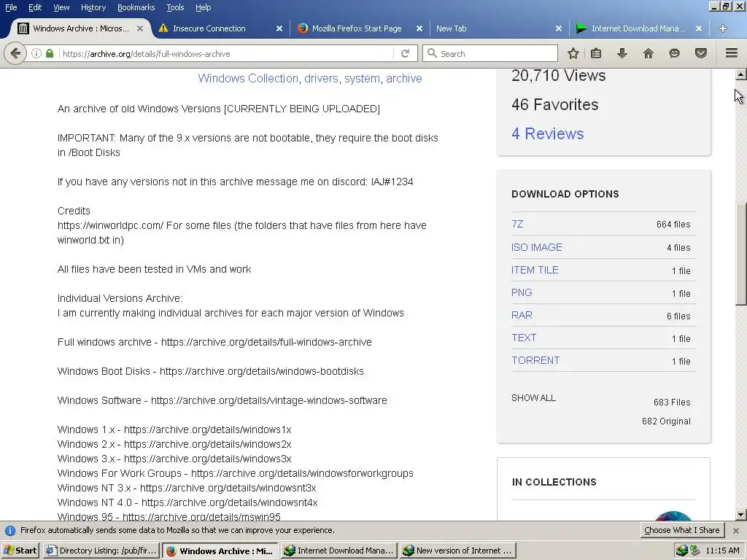Click the 11:15 AM taskbar clock
The height and width of the screenshot is (560, 747).
point(722,551)
